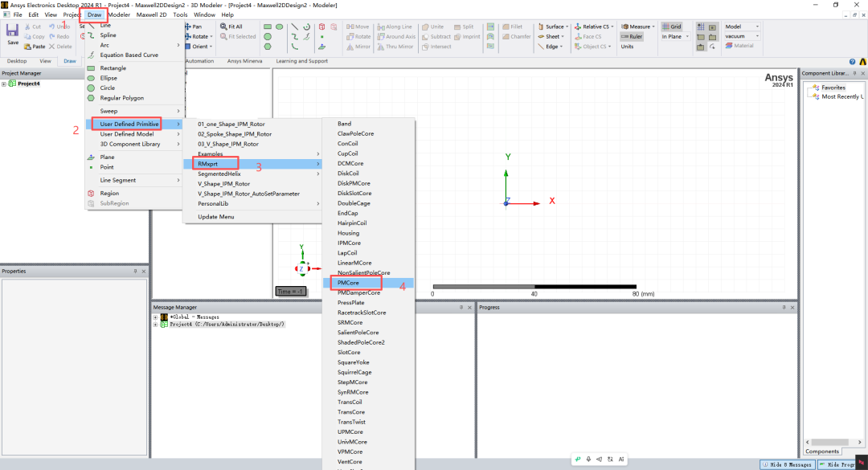Click the Pan view tool
The height and width of the screenshot is (470, 868).
coord(188,27)
